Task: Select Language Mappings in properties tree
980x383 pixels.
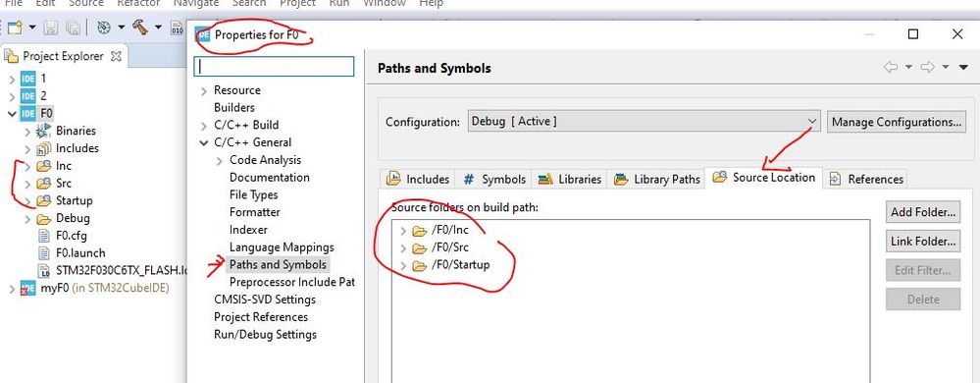Action: coord(282,247)
